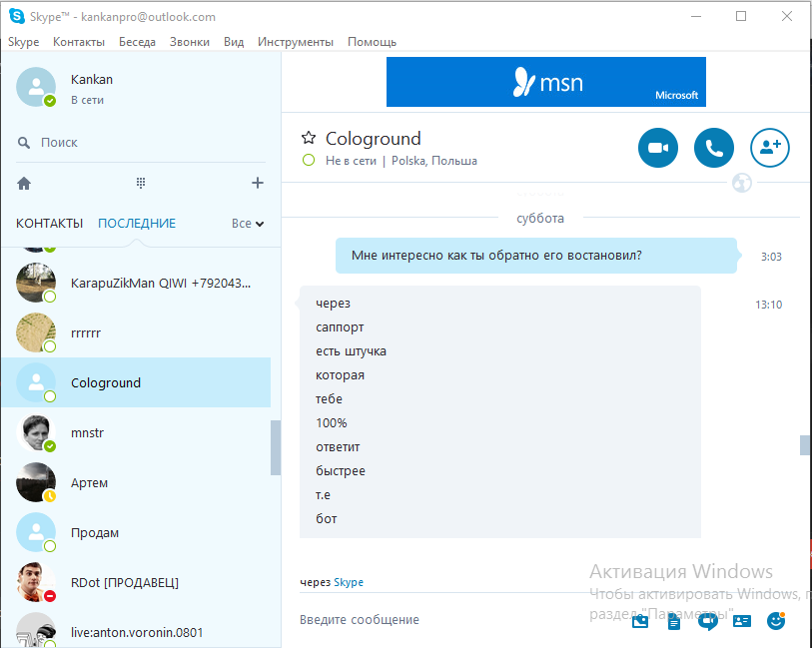Click the Поиск search field
The width and height of the screenshot is (812, 648).
click(x=141, y=143)
